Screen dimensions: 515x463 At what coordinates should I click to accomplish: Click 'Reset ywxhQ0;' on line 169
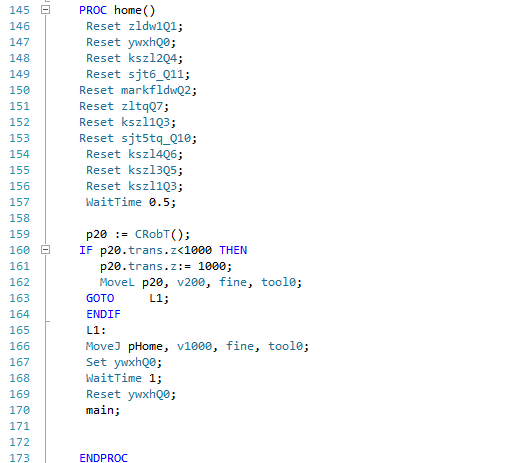point(131,394)
